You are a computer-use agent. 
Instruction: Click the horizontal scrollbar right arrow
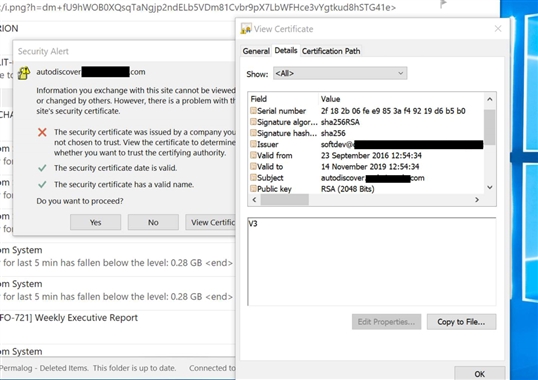[x=477, y=200]
